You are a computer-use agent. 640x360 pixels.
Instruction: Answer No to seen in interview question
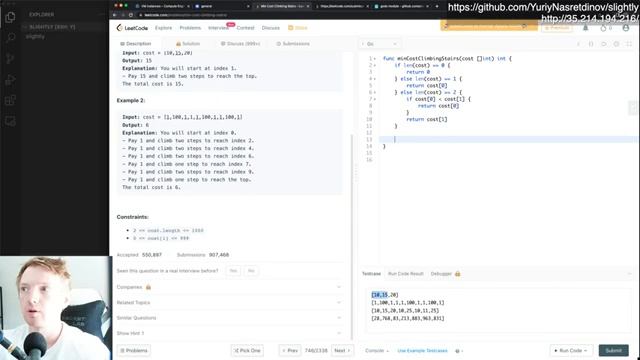251,271
